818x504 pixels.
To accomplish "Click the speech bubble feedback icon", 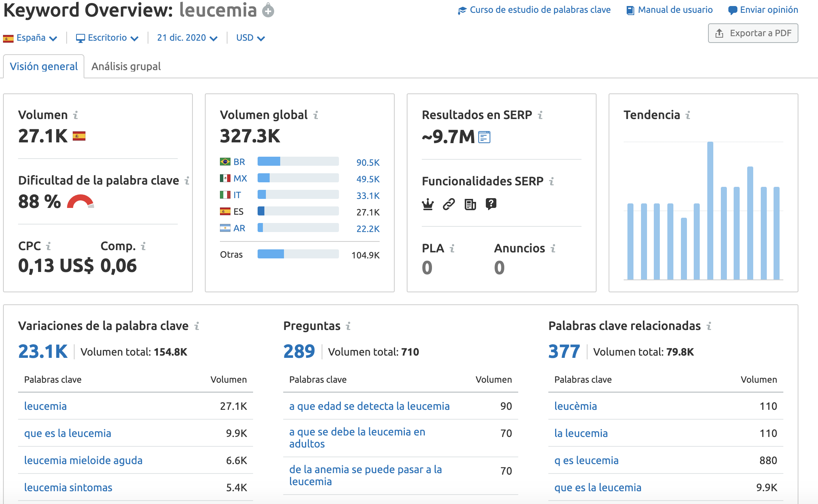I will (733, 11).
